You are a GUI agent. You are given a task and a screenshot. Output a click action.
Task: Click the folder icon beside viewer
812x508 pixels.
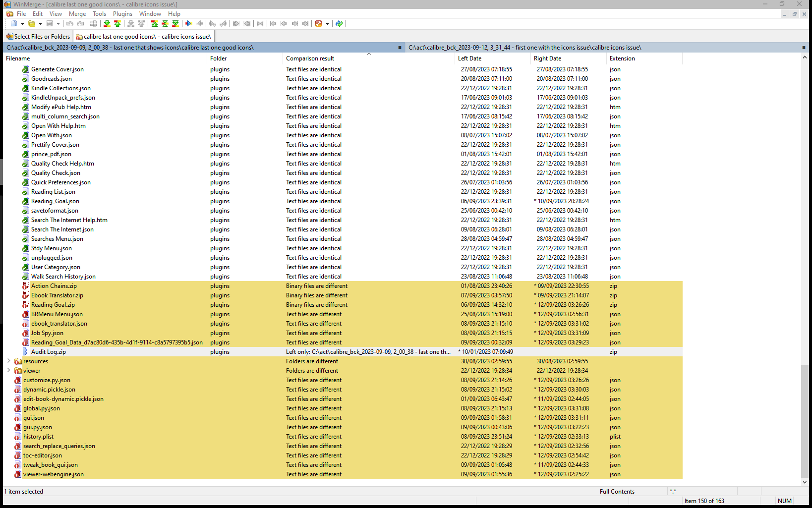coord(18,371)
